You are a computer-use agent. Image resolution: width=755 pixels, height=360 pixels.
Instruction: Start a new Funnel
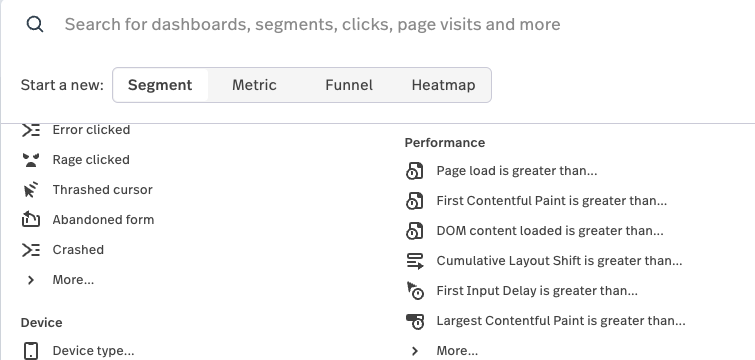coord(349,85)
